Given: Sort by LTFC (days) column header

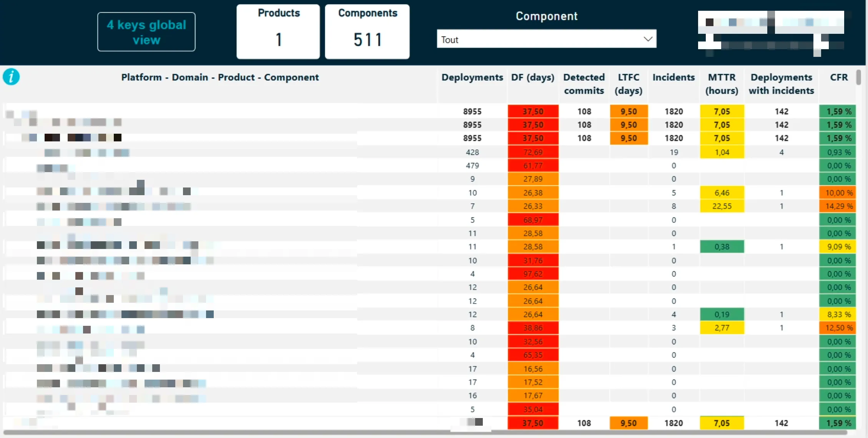Looking at the screenshot, I should pyautogui.click(x=629, y=84).
